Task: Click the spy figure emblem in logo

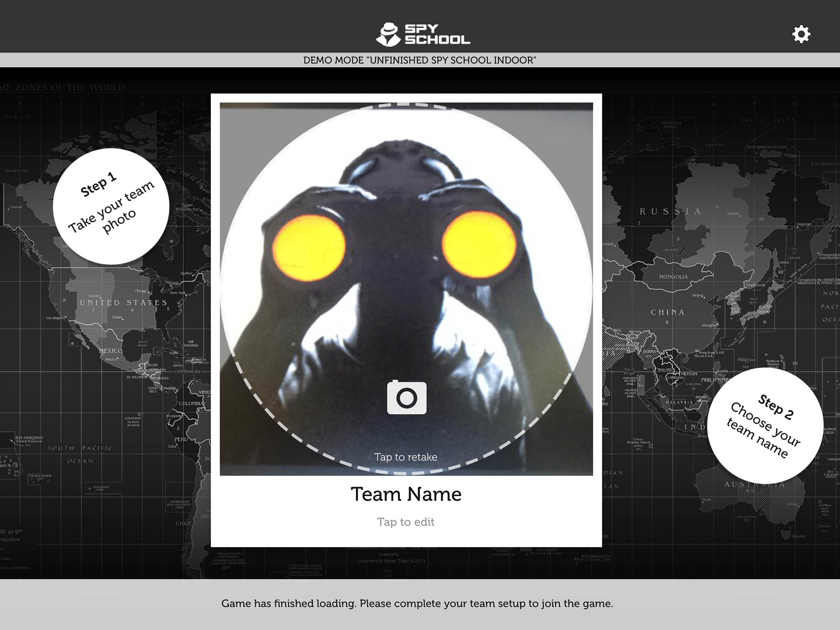Action: [388, 35]
